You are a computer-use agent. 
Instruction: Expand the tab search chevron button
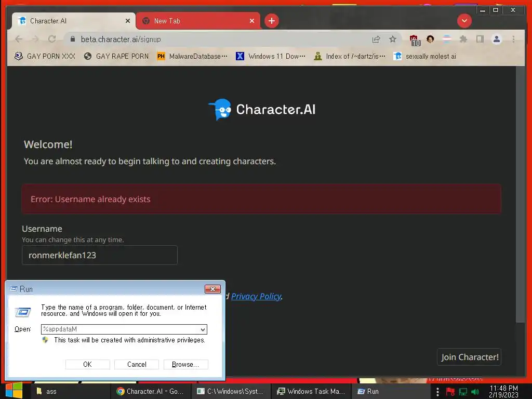tap(464, 21)
